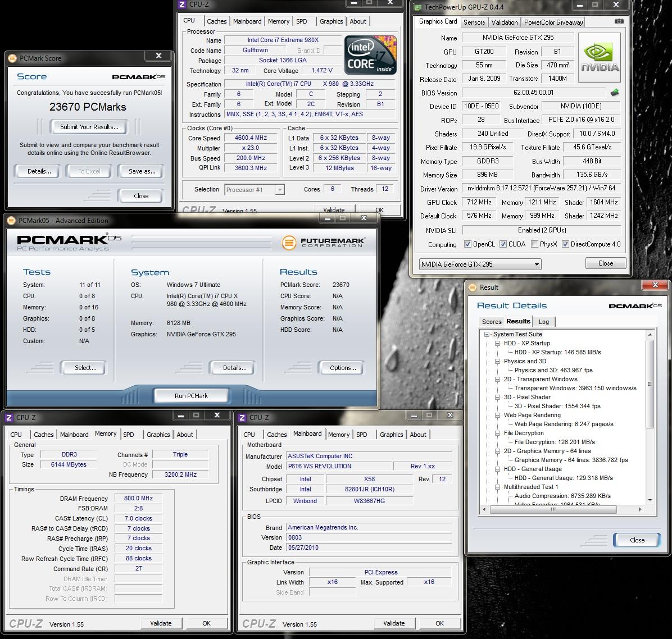Click Result window title icon
672x639 pixels.
pos(473,287)
